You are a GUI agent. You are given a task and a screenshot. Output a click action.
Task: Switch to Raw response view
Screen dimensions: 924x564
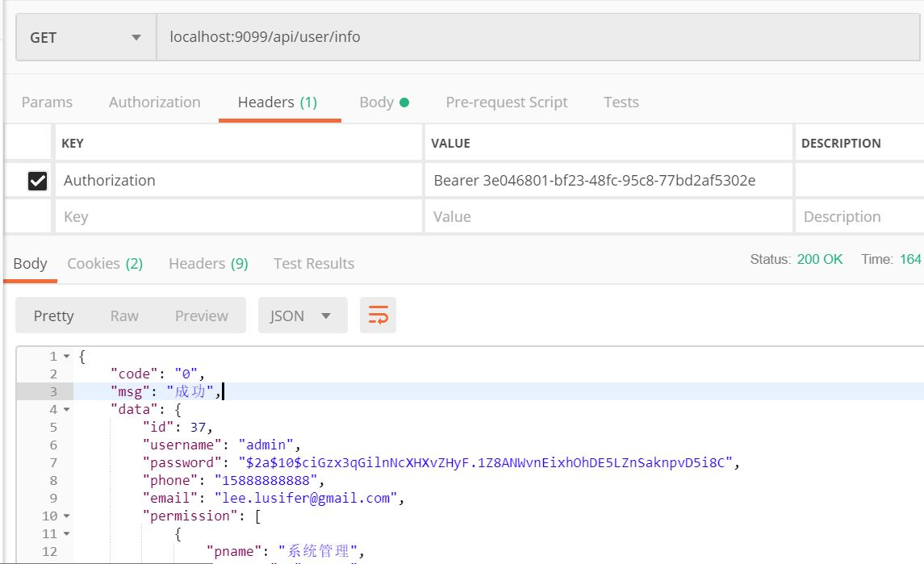tap(124, 315)
